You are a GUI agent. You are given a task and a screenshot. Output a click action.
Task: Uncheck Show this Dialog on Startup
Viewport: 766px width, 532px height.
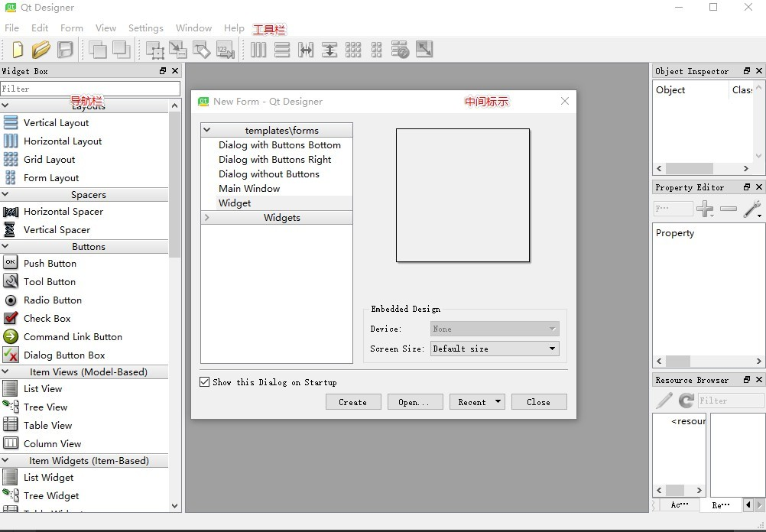tap(203, 382)
